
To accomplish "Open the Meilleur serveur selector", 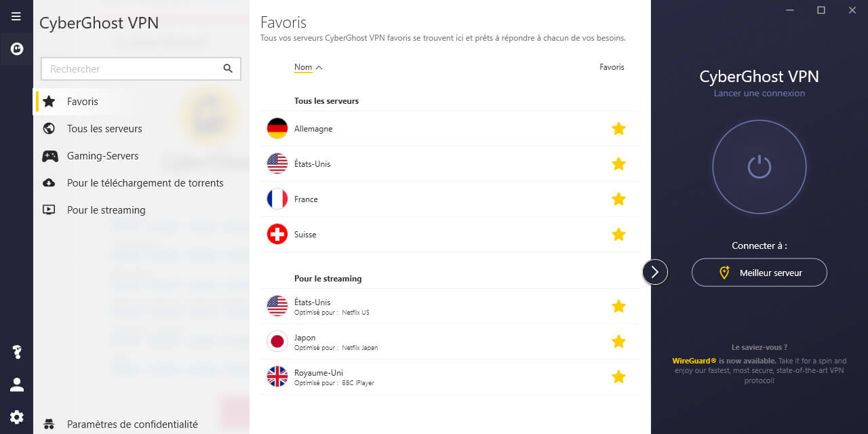I will pos(759,273).
